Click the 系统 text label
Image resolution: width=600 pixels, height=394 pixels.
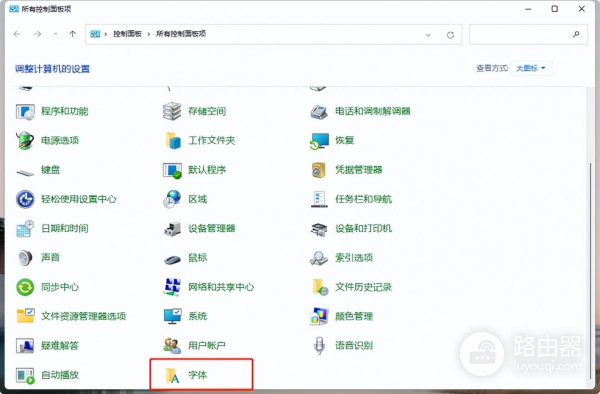pyautogui.click(x=197, y=316)
